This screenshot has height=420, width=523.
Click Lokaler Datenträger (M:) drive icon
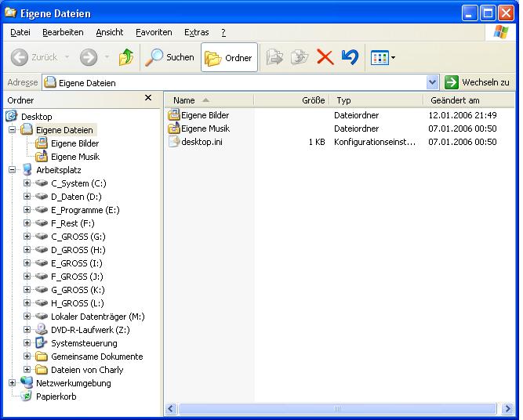click(x=42, y=317)
